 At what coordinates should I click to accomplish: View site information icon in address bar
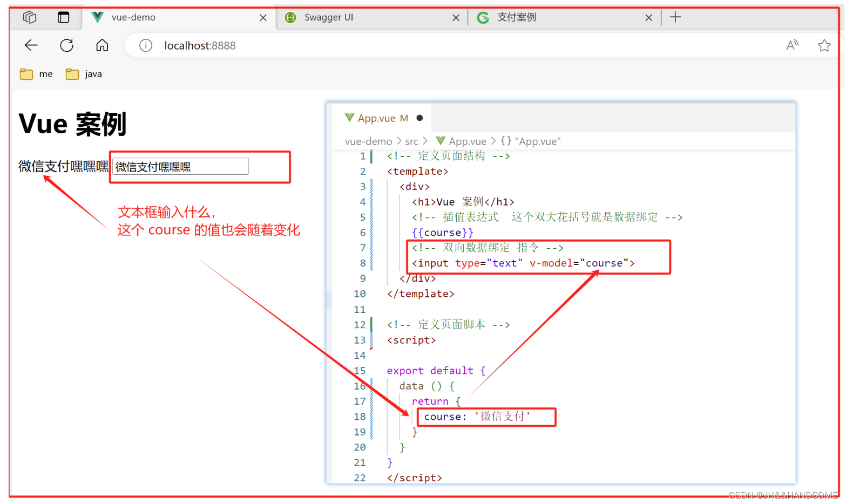click(146, 45)
